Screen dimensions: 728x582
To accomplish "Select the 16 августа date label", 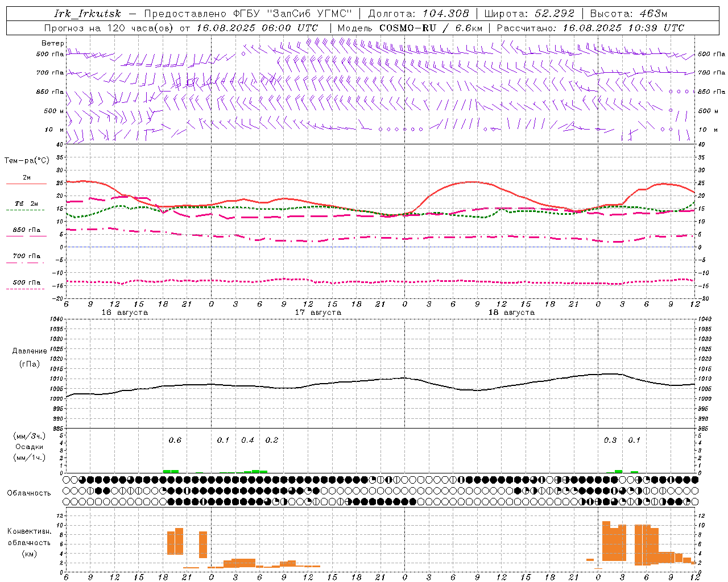I will pos(125,313).
